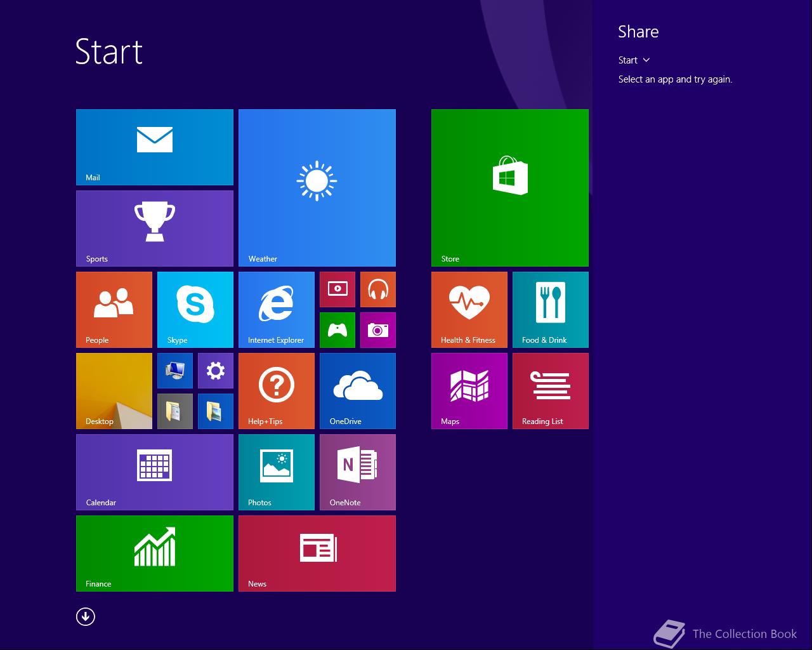Open the small Camera tile
The image size is (812, 650).
tap(378, 330)
